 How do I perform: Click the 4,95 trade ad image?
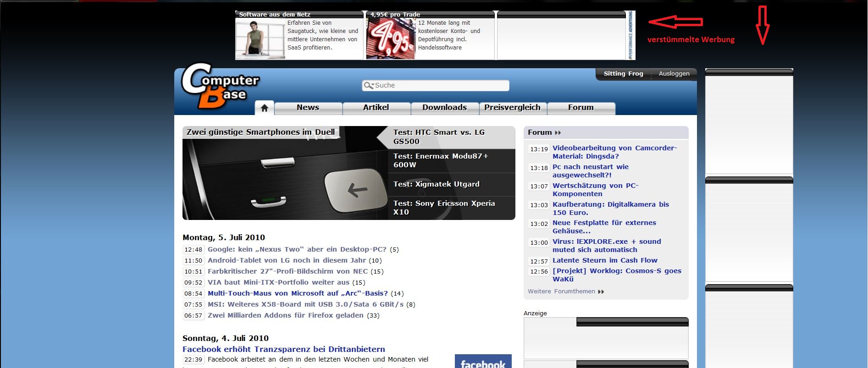(x=391, y=39)
